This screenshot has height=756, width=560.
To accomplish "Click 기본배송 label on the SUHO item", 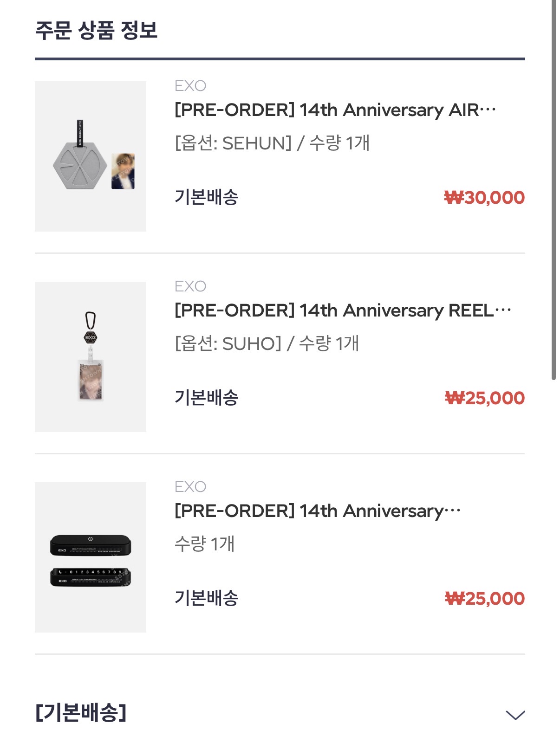I will [207, 398].
